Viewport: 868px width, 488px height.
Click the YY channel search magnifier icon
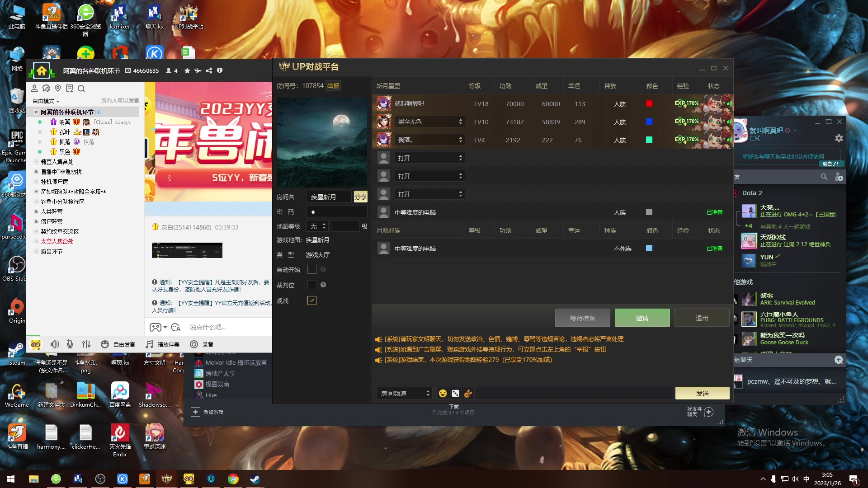[81, 88]
